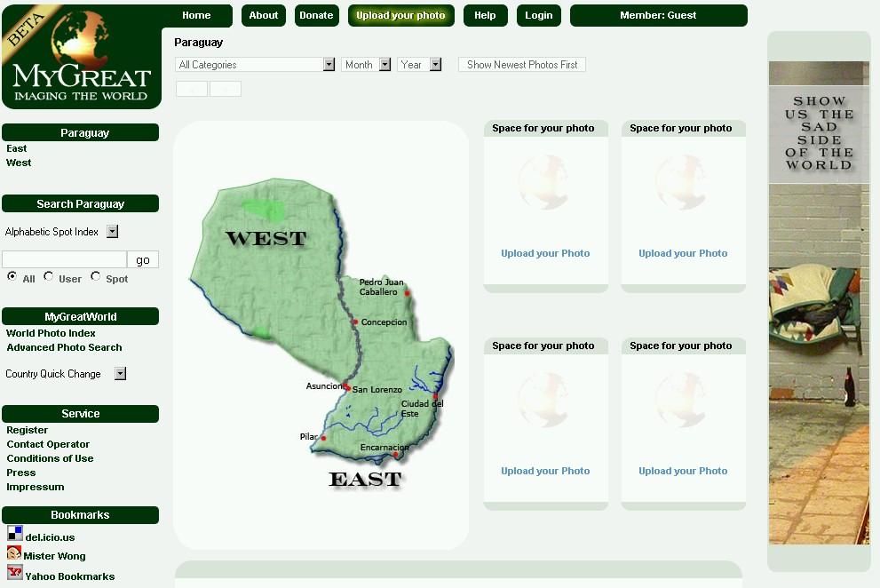
Task: Click the MyGreatWorld sidebar header
Action: 80,316
